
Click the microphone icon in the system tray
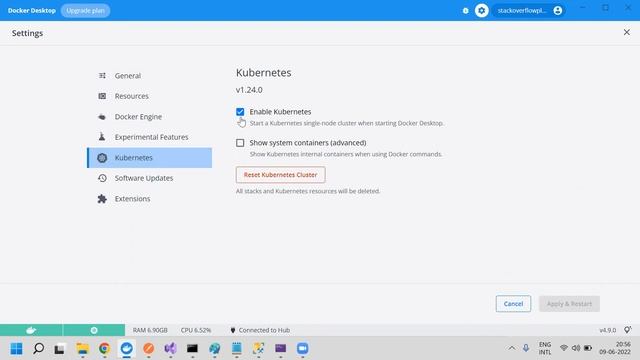tap(526, 348)
